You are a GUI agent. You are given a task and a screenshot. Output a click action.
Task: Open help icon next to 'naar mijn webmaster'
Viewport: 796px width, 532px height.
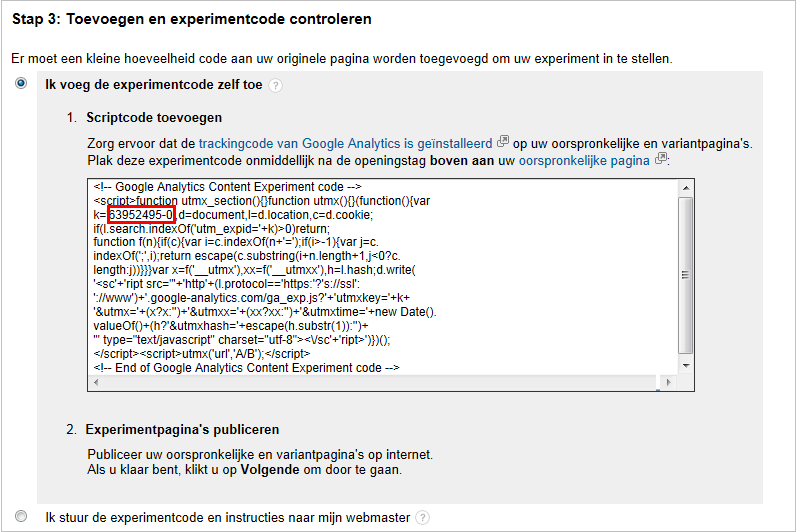[x=422, y=518]
